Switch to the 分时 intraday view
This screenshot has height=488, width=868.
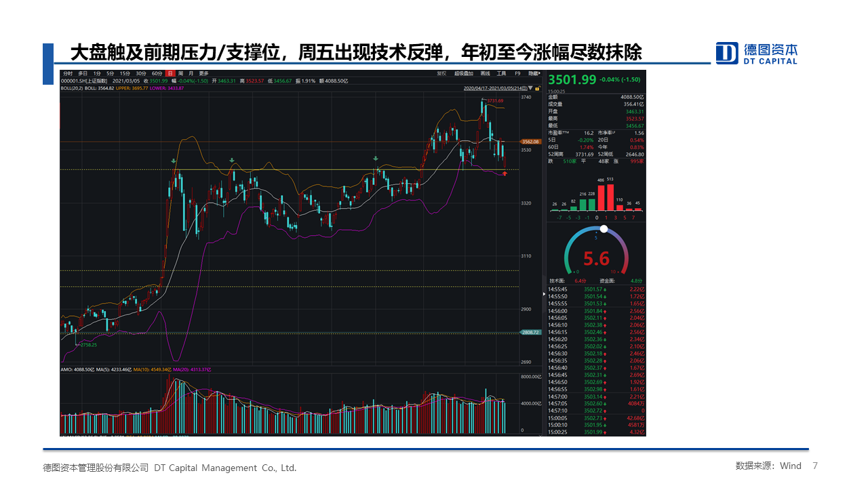click(x=66, y=73)
